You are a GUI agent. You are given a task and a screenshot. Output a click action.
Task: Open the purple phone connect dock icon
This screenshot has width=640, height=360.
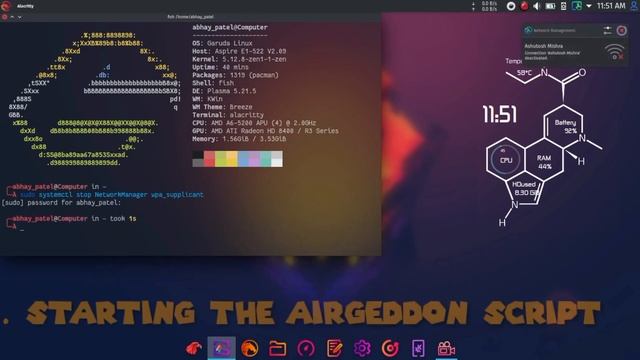tap(418, 349)
